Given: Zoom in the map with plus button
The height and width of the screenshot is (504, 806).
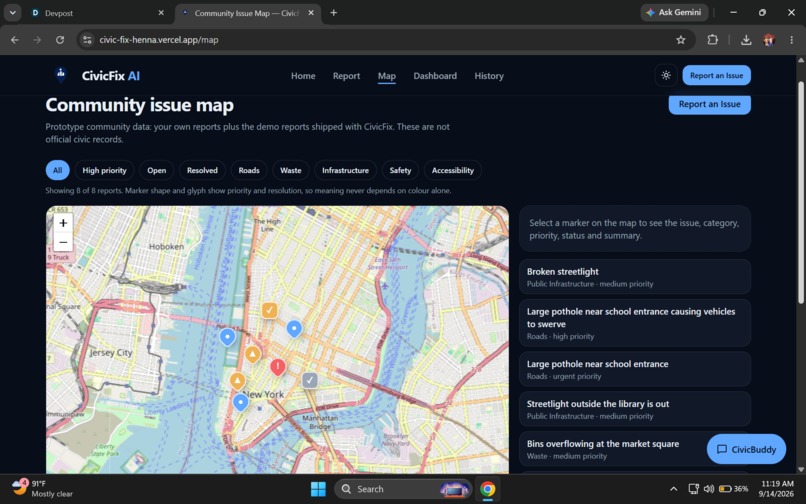Looking at the screenshot, I should pos(63,223).
